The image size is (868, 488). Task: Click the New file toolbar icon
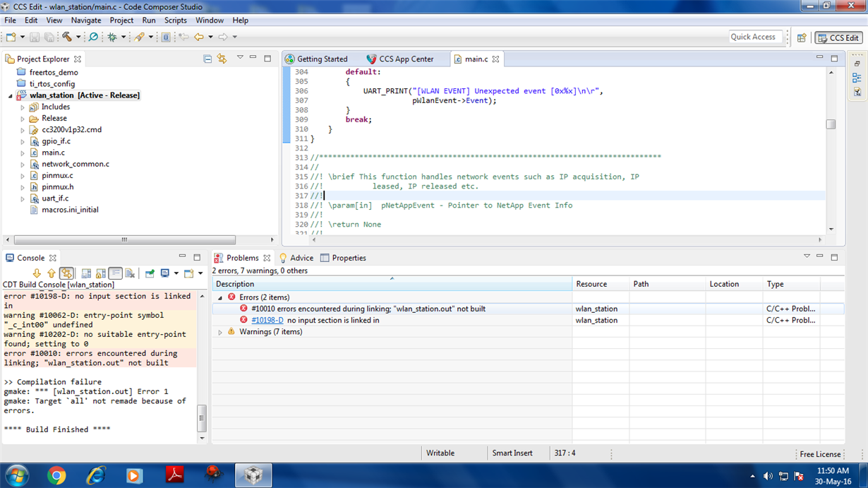(11, 37)
